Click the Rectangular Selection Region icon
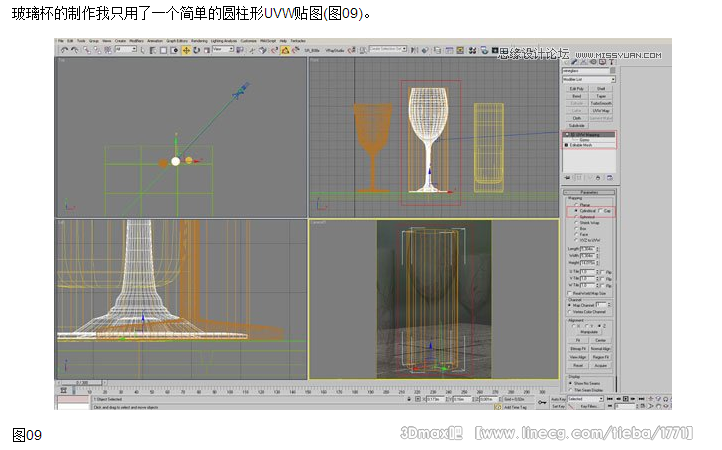The image size is (722, 450). pyautogui.click(x=163, y=50)
